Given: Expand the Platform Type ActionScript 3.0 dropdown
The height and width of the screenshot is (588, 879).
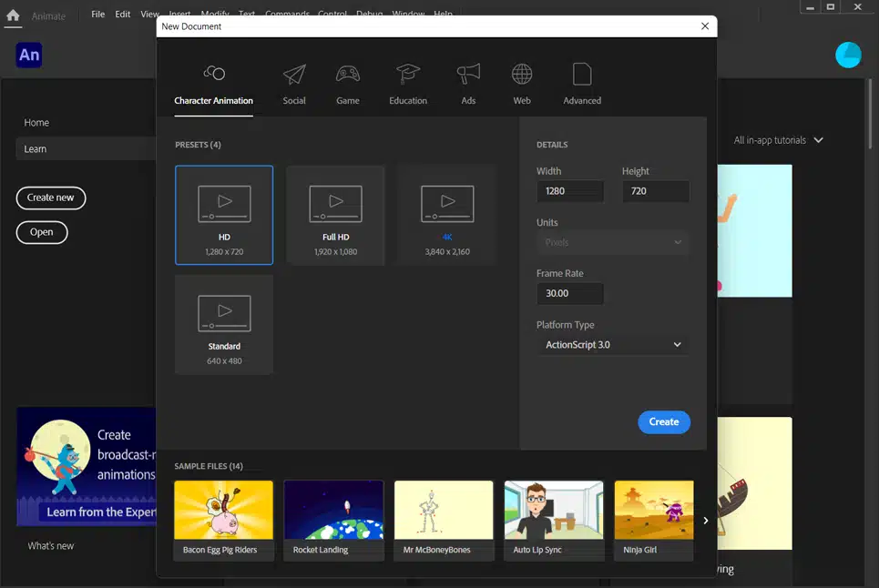Looking at the screenshot, I should 613,345.
